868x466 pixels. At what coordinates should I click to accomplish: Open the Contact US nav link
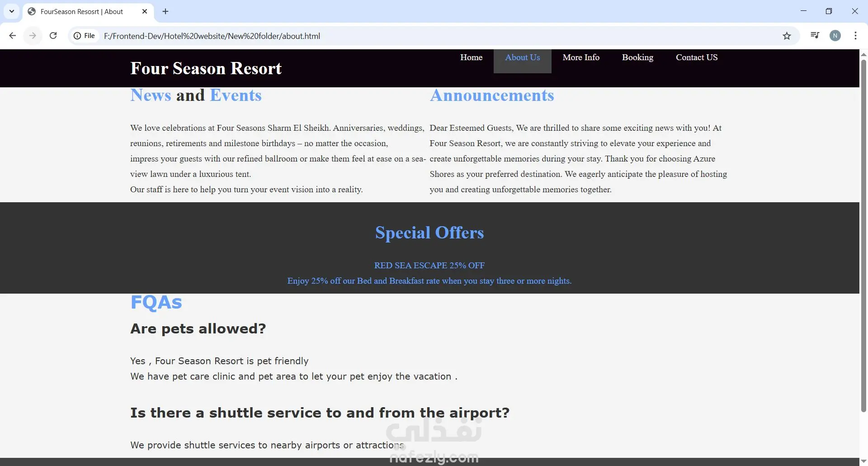click(697, 57)
